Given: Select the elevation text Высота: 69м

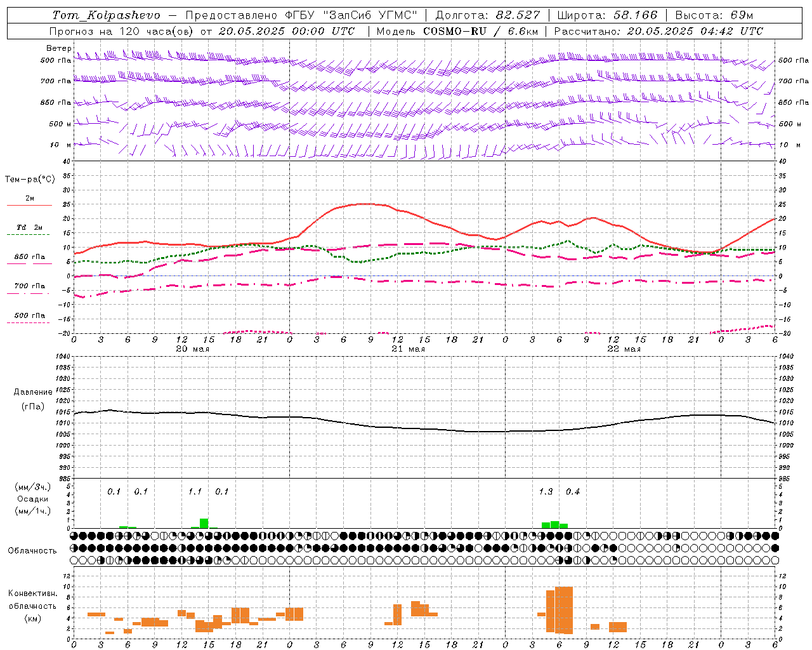Looking at the screenshot, I should tap(714, 15).
